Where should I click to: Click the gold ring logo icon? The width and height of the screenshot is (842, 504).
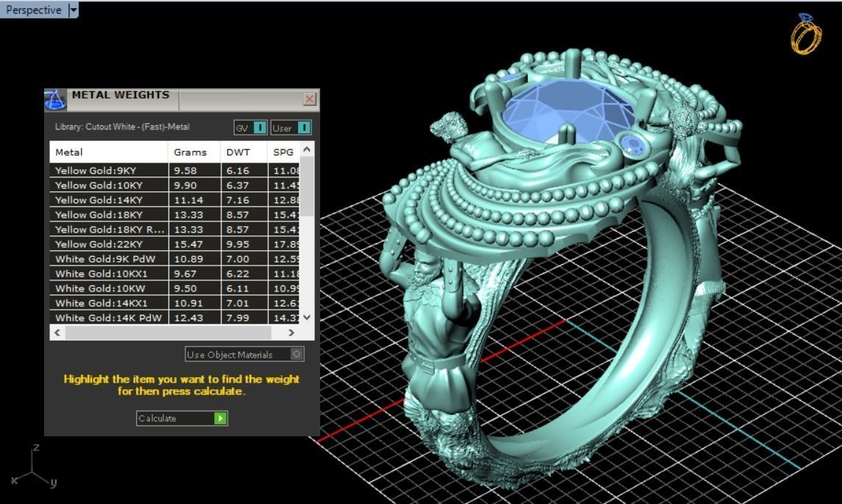click(x=806, y=34)
